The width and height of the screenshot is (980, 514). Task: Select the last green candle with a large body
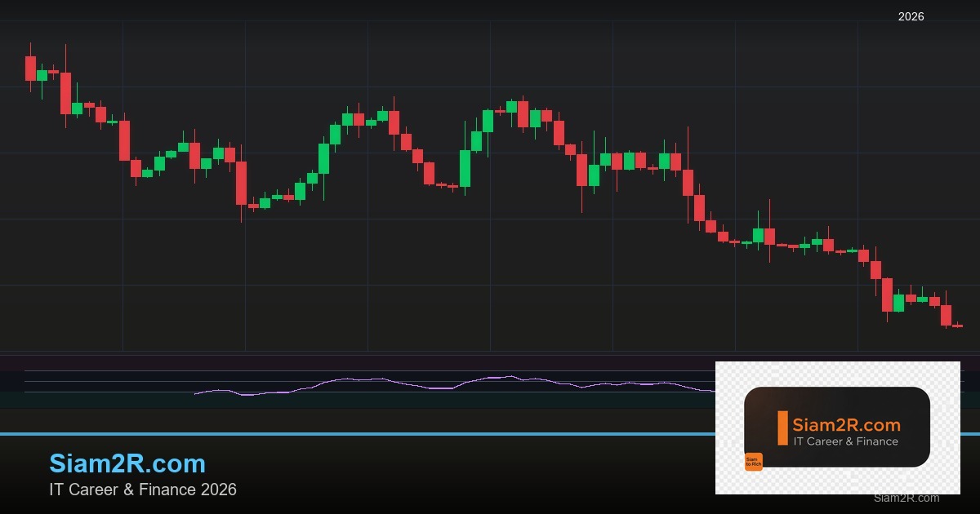898,303
